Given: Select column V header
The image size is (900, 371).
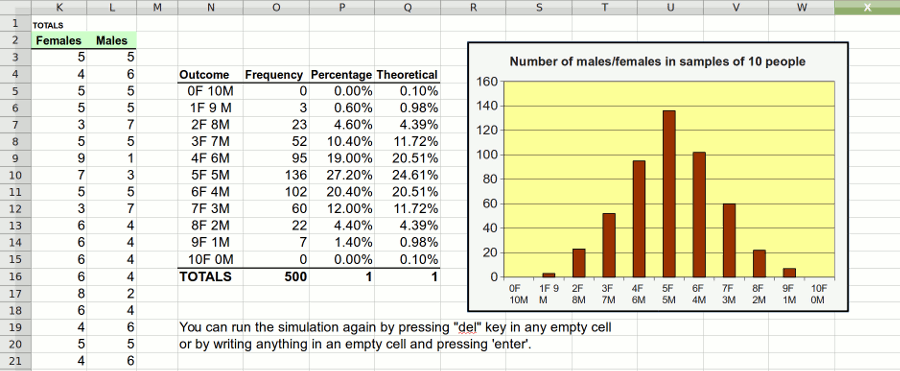Looking at the screenshot, I should 736,7.
